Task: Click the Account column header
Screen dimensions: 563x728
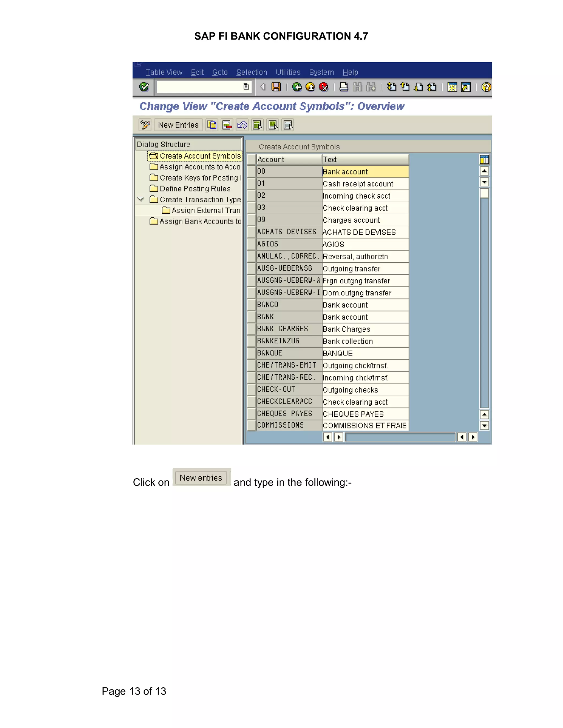Action: [289, 160]
